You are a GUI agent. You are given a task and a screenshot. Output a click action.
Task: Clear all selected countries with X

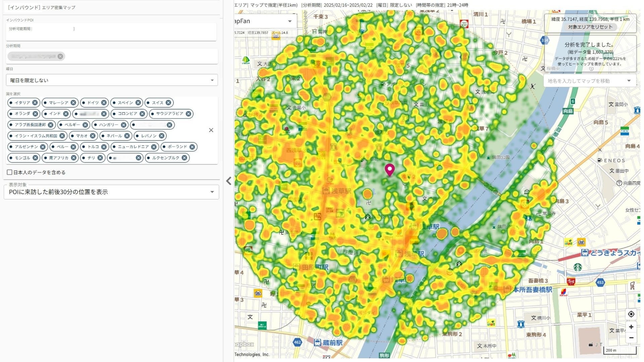click(211, 130)
